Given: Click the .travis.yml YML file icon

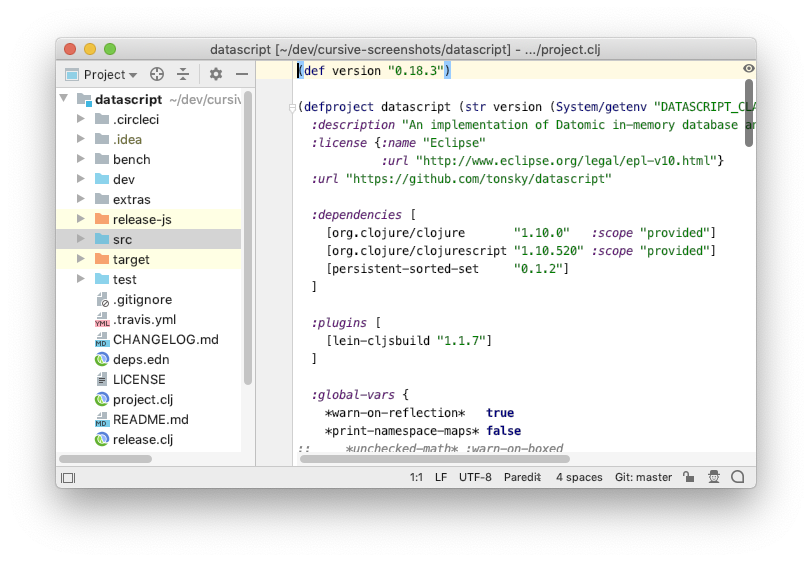Looking at the screenshot, I should (x=102, y=320).
